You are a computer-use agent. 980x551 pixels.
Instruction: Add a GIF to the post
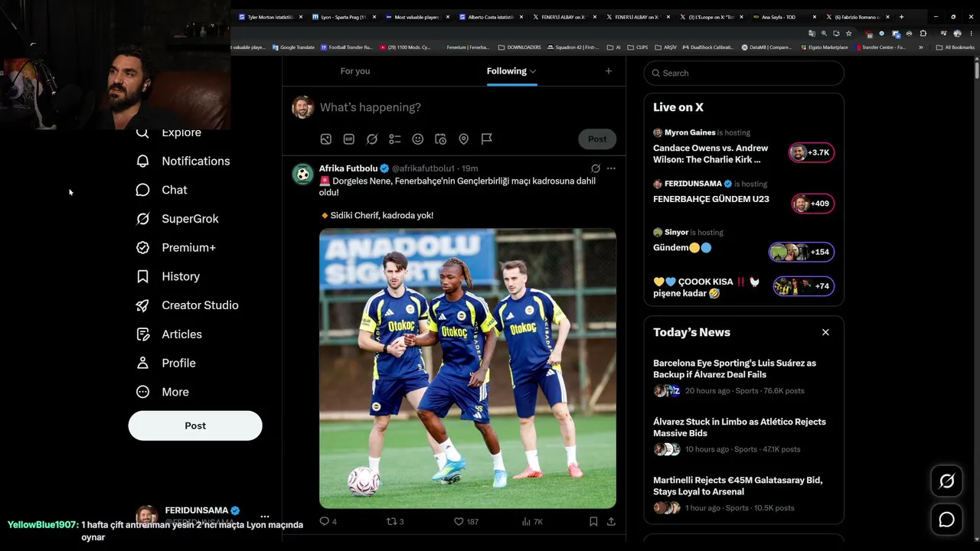point(349,139)
